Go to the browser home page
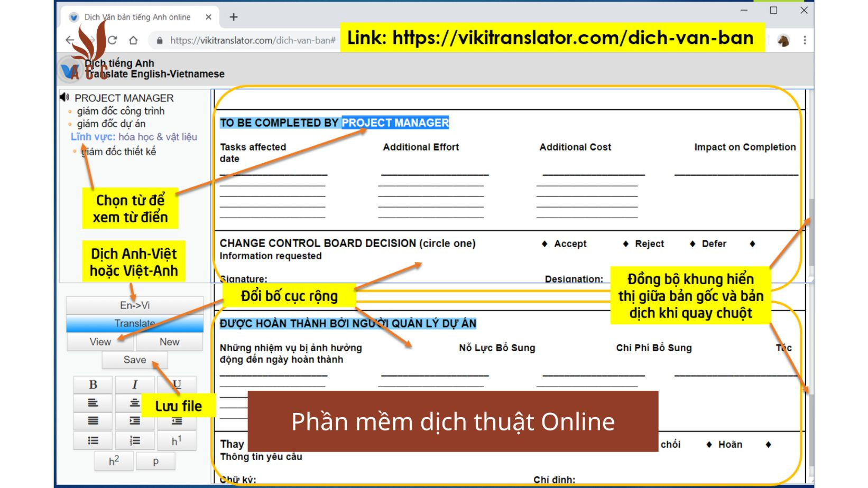 click(x=133, y=40)
